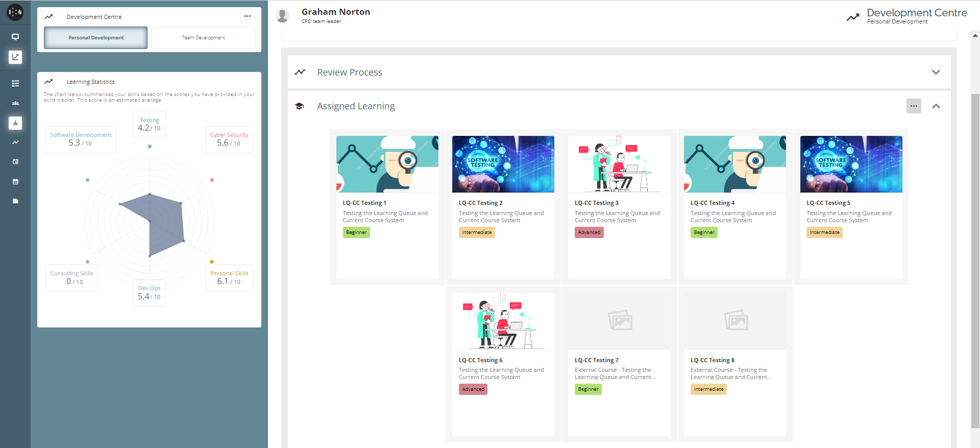The height and width of the screenshot is (448, 980).
Task: Click the document icon in sidebar
Action: coord(15,201)
